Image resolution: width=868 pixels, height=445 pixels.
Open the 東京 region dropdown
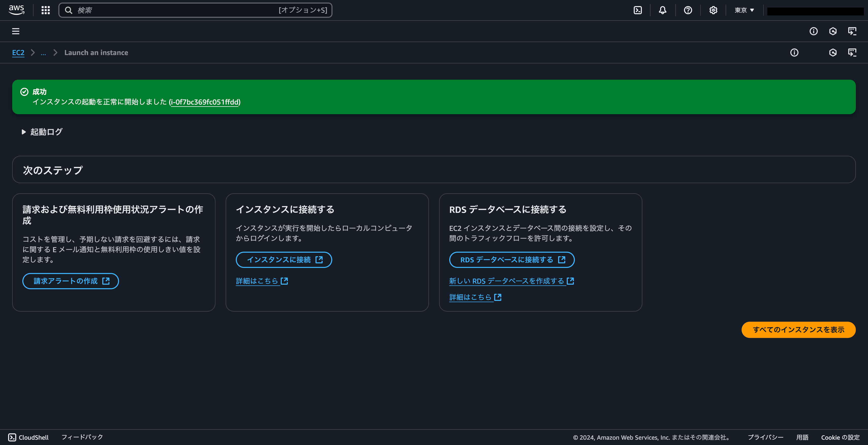point(744,10)
